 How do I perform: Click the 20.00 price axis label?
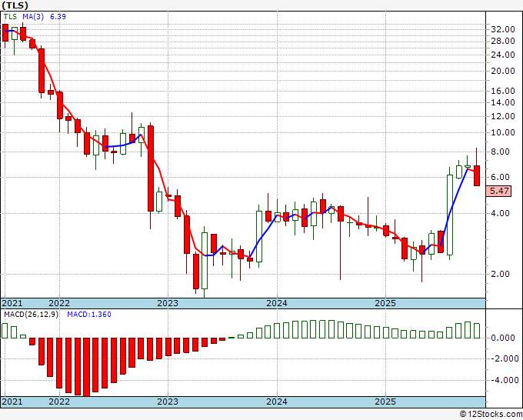point(503,71)
